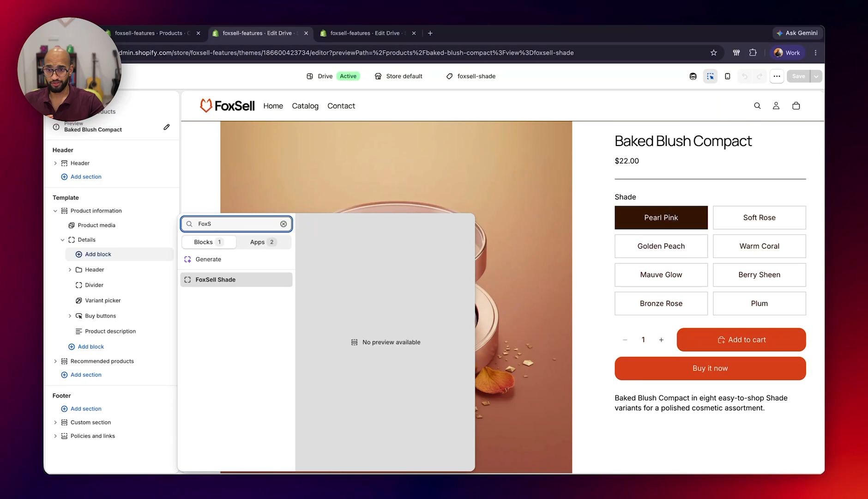Add the FoxSell Shade block
Viewport: 868px width, 499px height.
pyautogui.click(x=236, y=280)
